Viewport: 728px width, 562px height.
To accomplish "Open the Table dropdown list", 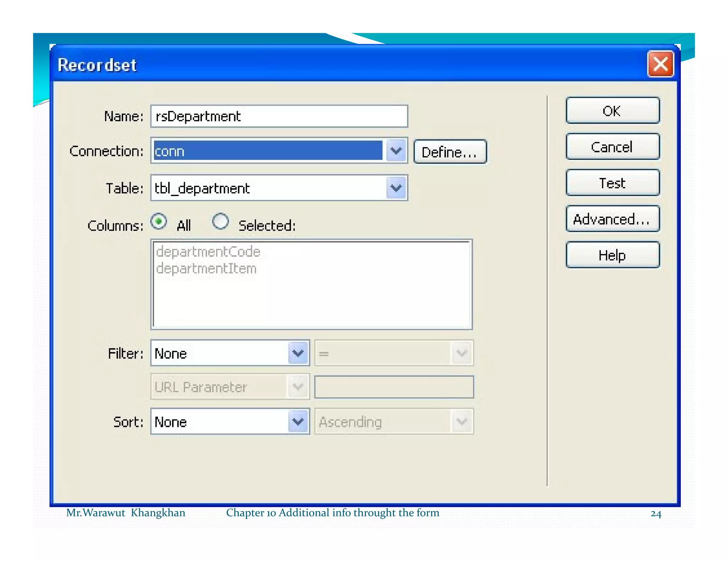I will click(x=396, y=188).
